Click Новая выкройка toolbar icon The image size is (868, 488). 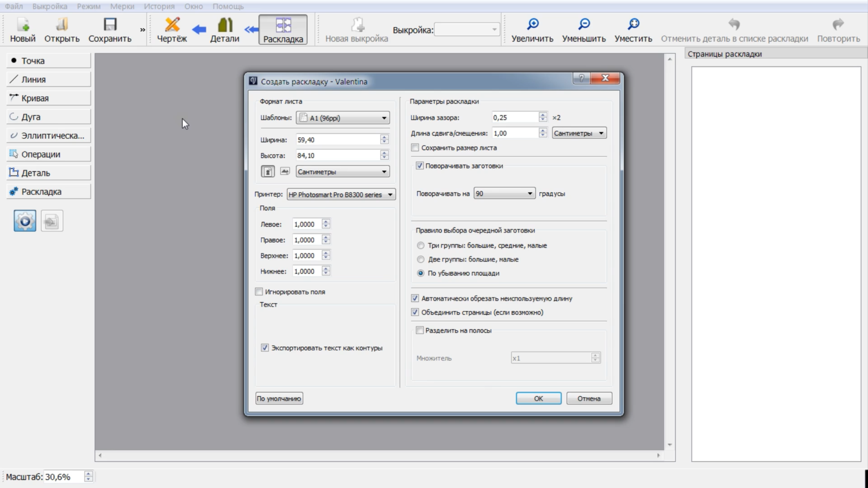coord(357,30)
